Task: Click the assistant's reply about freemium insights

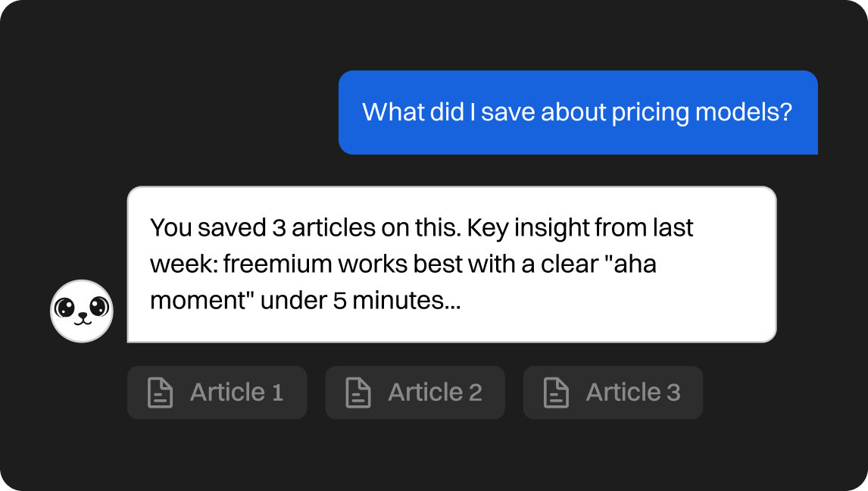Action: [453, 263]
